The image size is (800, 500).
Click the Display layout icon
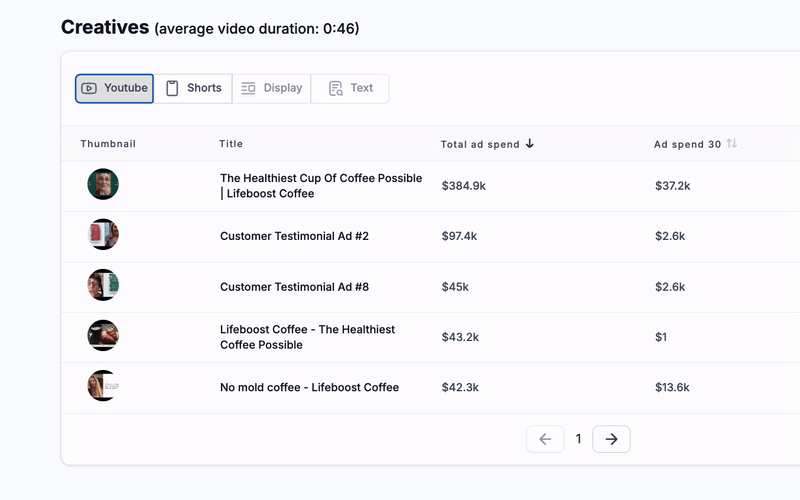tap(248, 88)
